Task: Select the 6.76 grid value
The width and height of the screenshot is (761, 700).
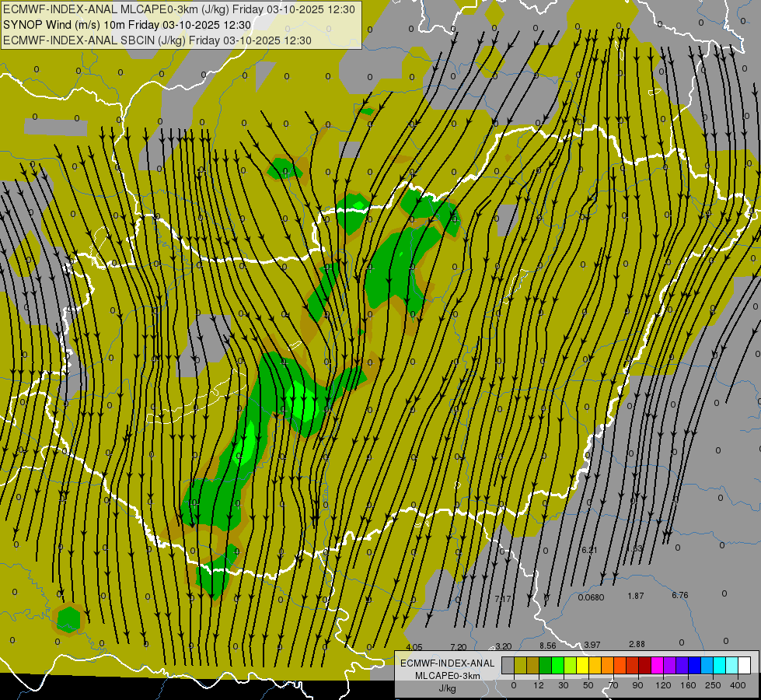Action: [680, 595]
